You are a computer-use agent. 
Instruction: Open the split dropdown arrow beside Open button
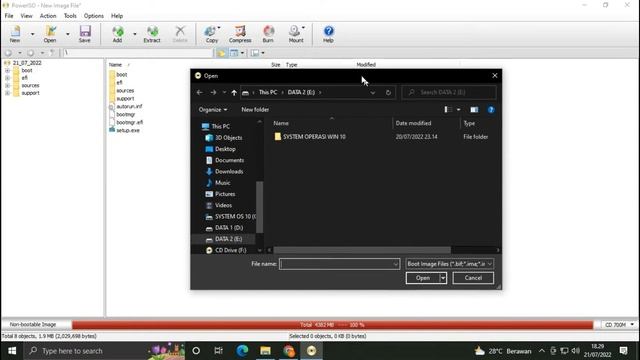click(443, 278)
